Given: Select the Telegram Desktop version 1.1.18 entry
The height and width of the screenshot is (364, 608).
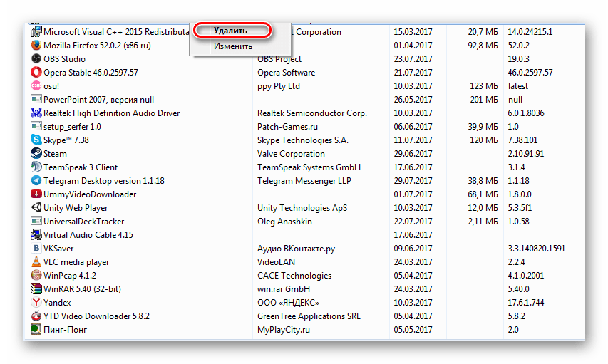Looking at the screenshot, I should [103, 181].
